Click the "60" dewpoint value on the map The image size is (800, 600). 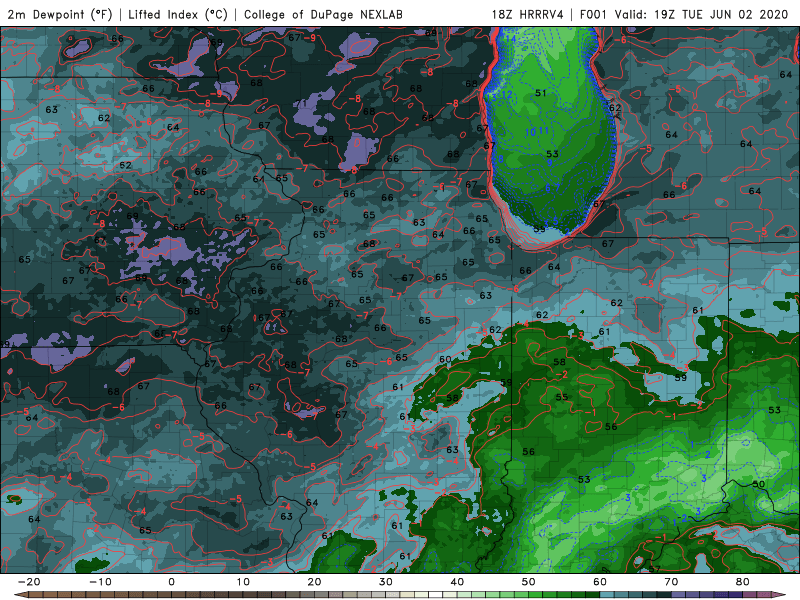[445, 359]
